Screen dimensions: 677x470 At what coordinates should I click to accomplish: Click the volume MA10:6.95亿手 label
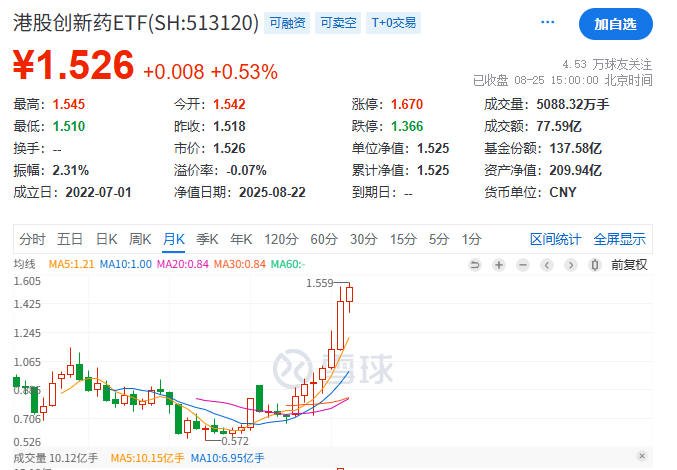point(227,458)
